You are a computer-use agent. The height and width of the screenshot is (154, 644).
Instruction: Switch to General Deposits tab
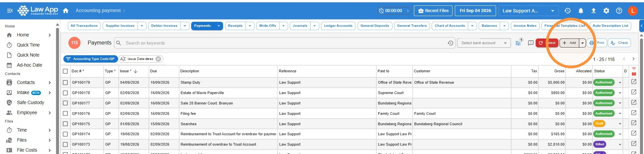tap(375, 26)
